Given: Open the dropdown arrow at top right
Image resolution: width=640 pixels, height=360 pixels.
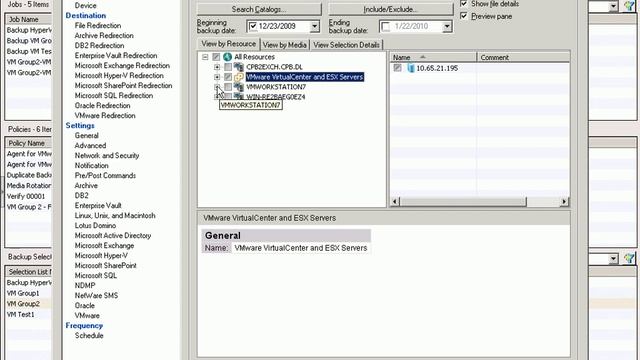Looking at the screenshot, I should (x=613, y=6).
